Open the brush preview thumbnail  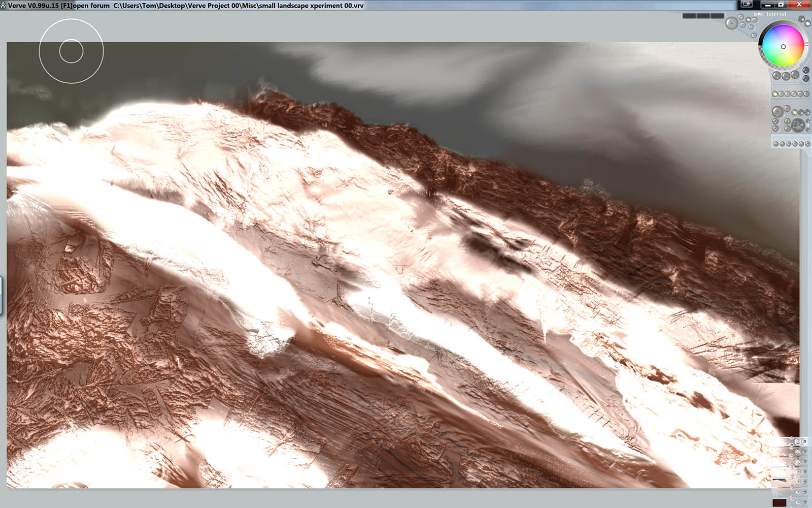tap(798, 125)
